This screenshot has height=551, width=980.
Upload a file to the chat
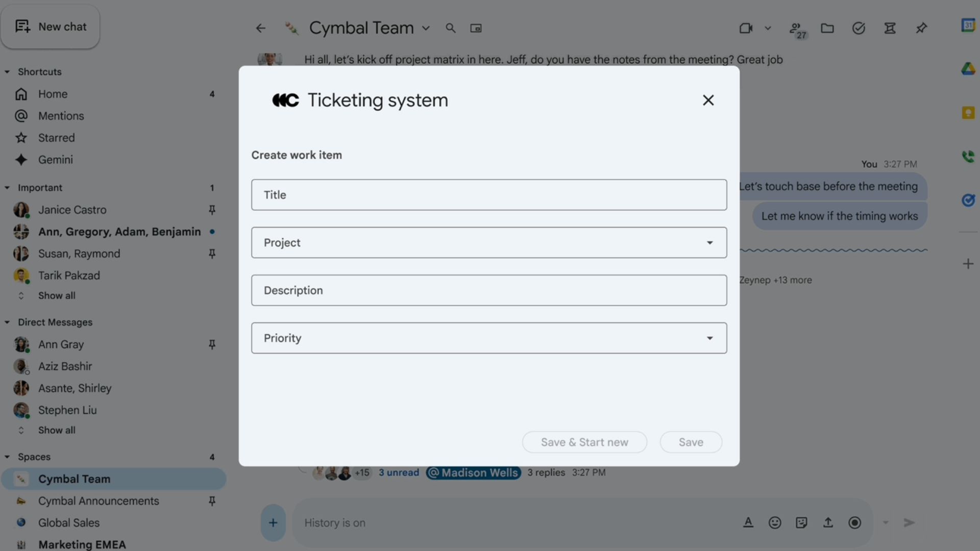click(828, 522)
